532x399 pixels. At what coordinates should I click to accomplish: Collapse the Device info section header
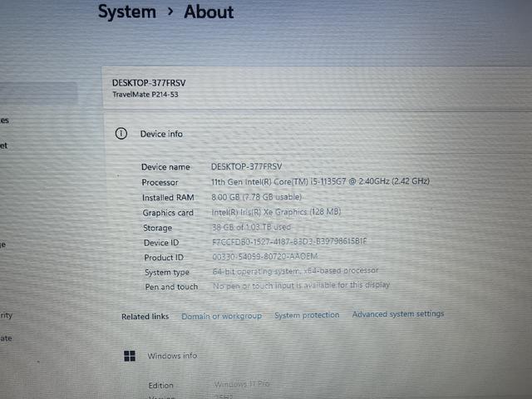(x=317, y=134)
